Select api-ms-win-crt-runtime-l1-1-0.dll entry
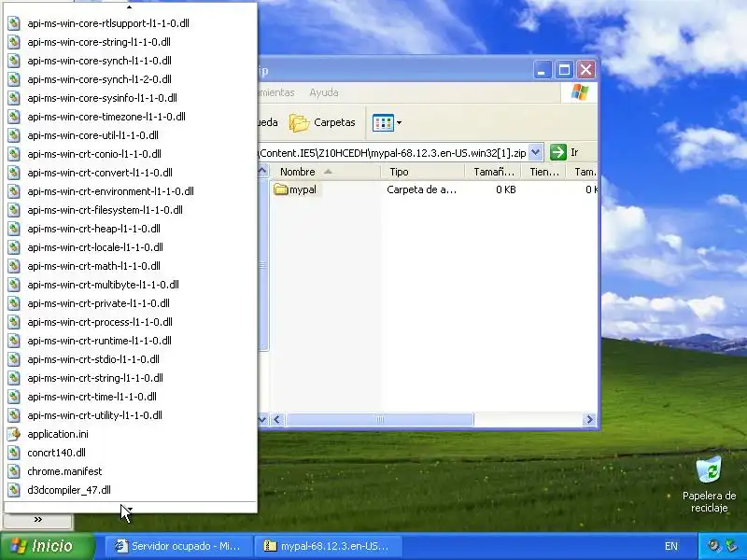Image resolution: width=747 pixels, height=560 pixels. tap(100, 341)
